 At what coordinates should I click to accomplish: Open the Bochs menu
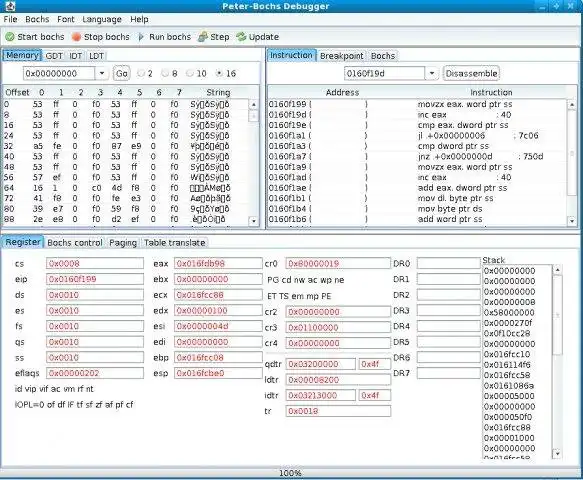point(37,19)
